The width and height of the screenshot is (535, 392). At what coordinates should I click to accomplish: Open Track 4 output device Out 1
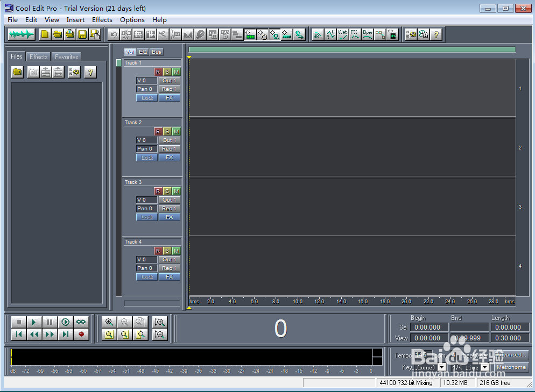[170, 260]
